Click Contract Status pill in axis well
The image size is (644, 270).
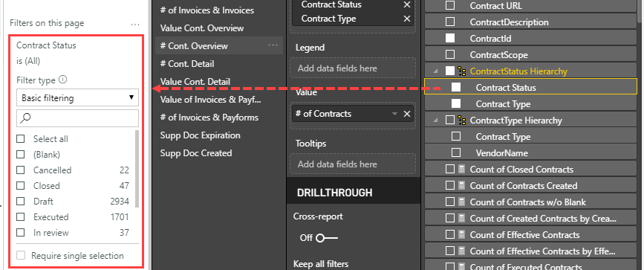point(331,4)
